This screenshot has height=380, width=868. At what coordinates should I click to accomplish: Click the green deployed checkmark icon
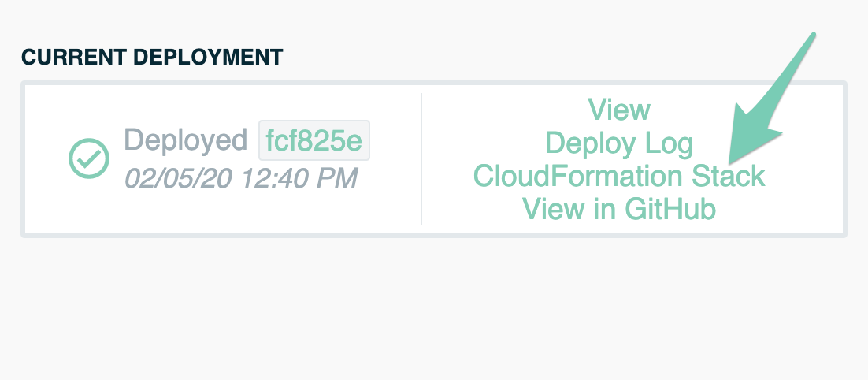click(89, 158)
